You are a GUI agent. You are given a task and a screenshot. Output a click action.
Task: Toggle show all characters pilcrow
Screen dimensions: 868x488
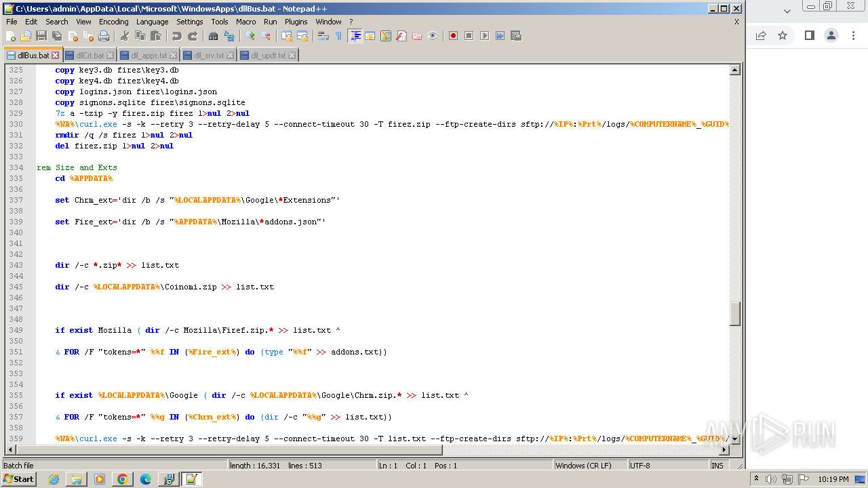pos(338,36)
